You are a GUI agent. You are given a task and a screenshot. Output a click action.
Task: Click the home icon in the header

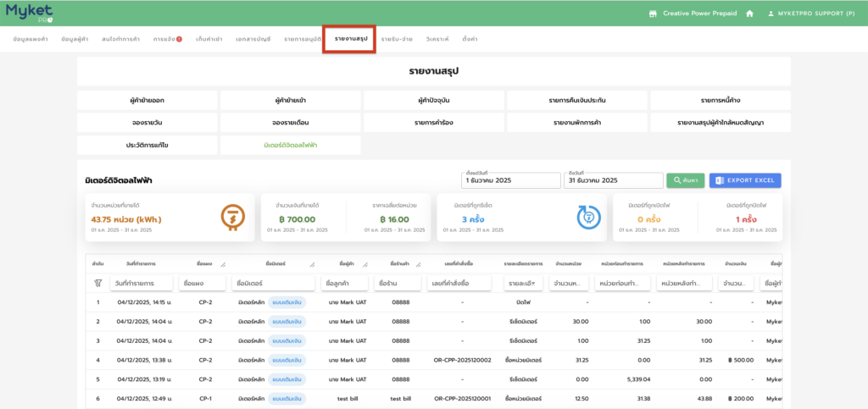[749, 14]
